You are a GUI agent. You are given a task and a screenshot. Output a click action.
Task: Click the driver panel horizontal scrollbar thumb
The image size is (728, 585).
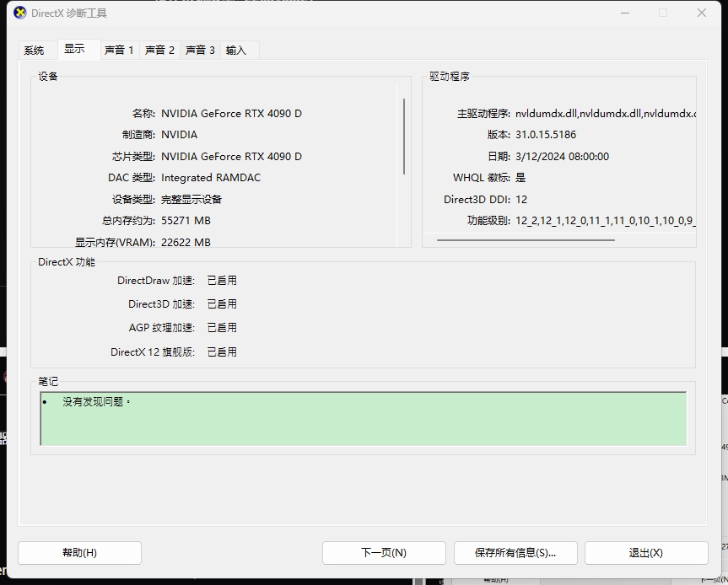coord(526,240)
